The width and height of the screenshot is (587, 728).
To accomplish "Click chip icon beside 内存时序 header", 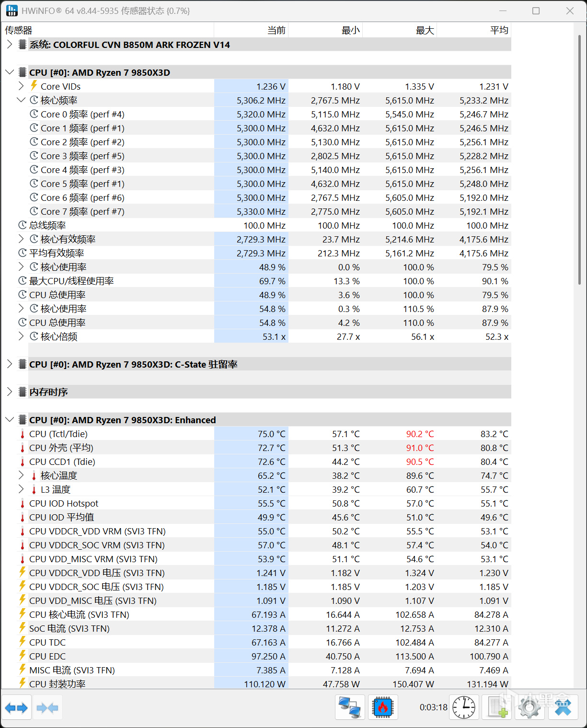I will pyautogui.click(x=23, y=392).
